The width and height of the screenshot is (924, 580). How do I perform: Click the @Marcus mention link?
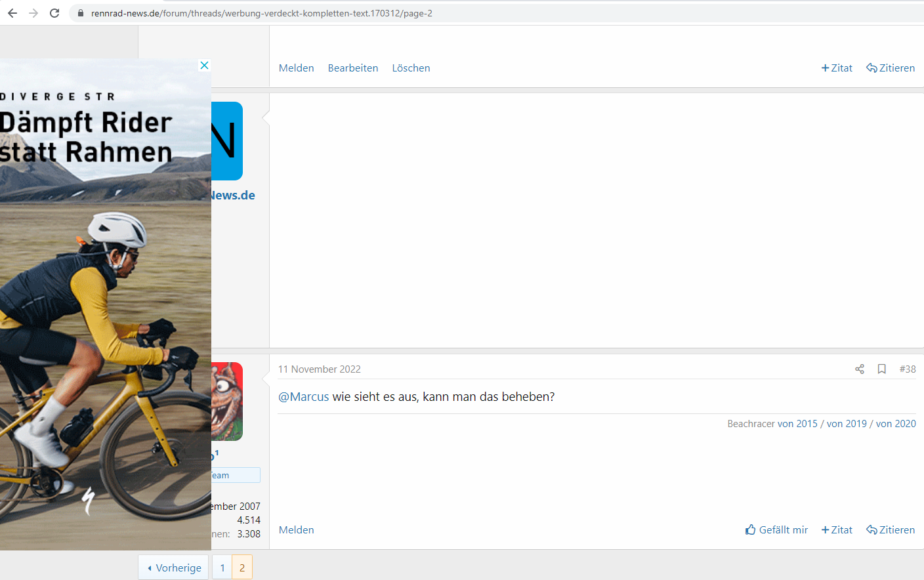click(304, 397)
